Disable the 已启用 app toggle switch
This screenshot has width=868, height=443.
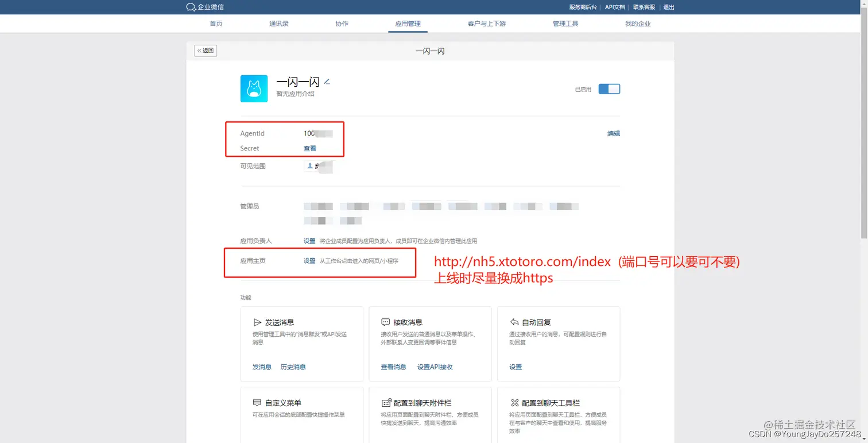[x=609, y=88]
